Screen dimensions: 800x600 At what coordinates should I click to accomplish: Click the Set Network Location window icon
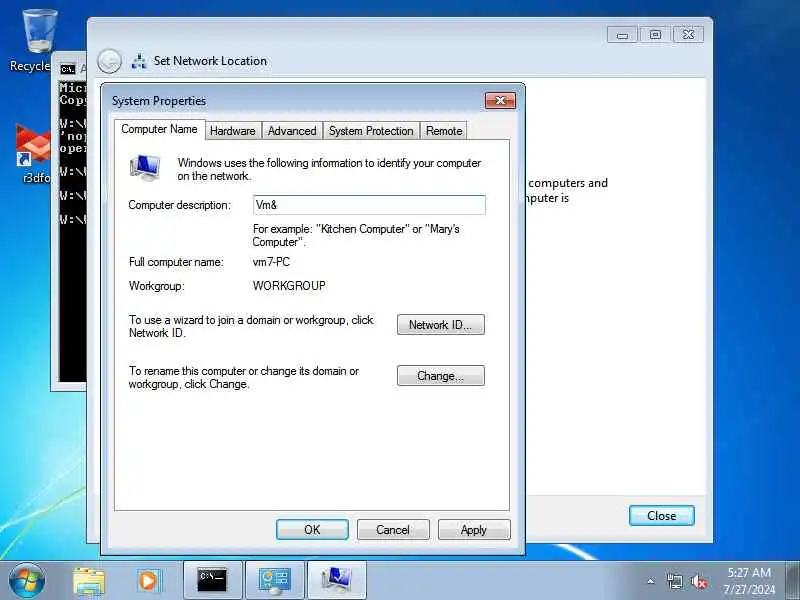139,62
